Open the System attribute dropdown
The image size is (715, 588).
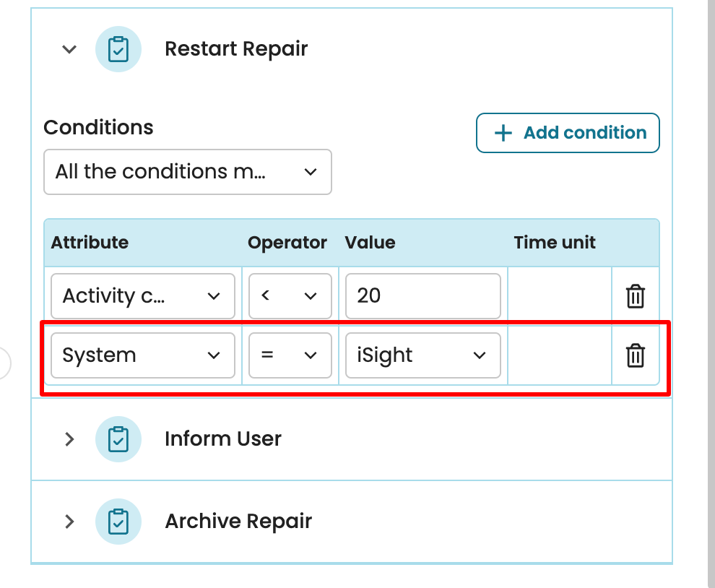click(142, 355)
